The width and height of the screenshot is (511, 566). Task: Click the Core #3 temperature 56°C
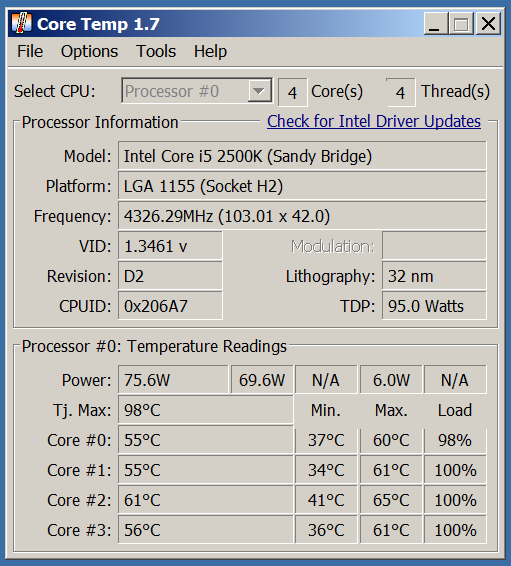coord(206,530)
